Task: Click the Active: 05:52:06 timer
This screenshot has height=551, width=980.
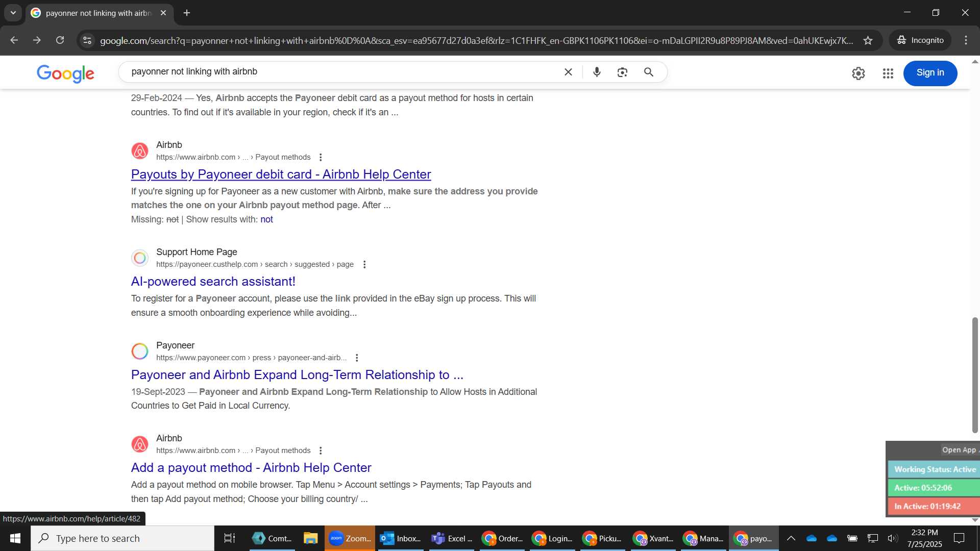Action: click(x=934, y=488)
